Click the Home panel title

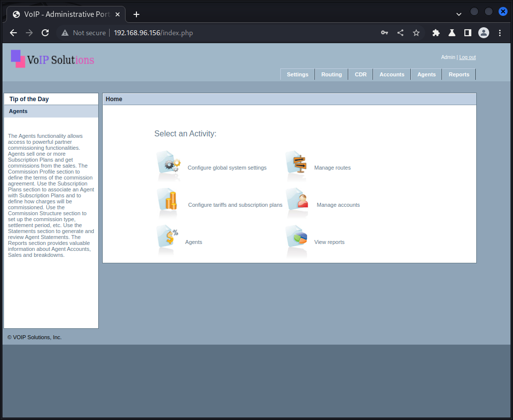[x=114, y=99]
